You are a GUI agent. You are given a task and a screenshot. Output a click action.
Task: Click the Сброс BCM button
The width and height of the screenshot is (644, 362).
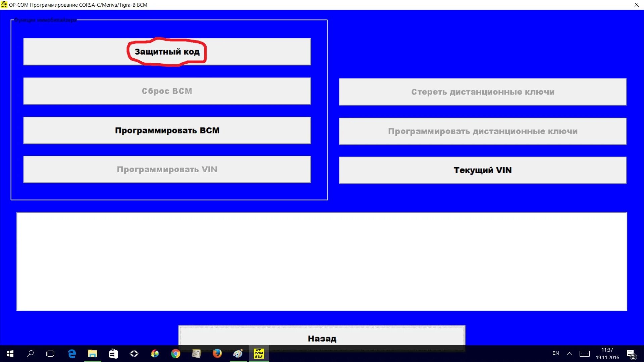click(x=167, y=91)
